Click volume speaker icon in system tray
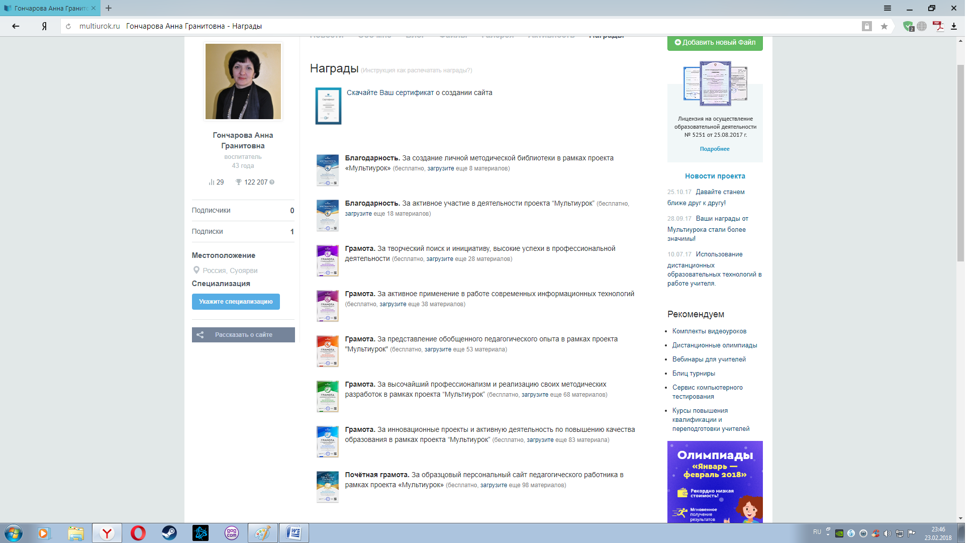The image size is (980, 543). 888,533
